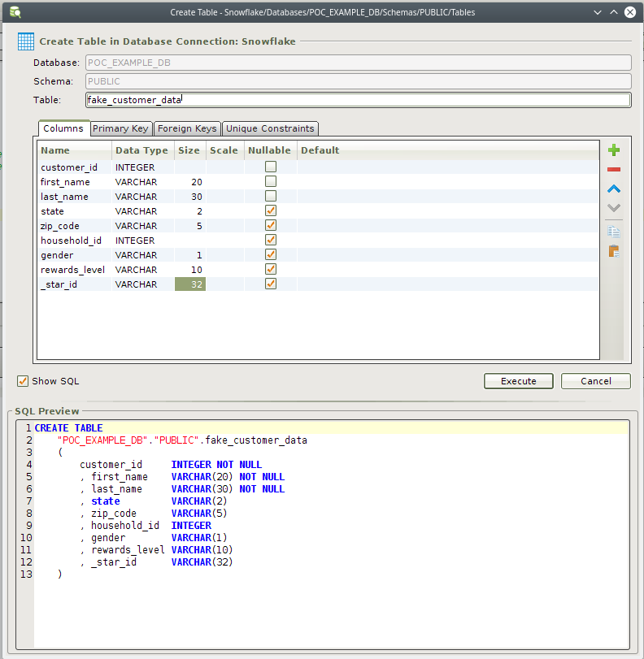Select the last_name name cell
This screenshot has width=644, height=659.
(x=75, y=197)
